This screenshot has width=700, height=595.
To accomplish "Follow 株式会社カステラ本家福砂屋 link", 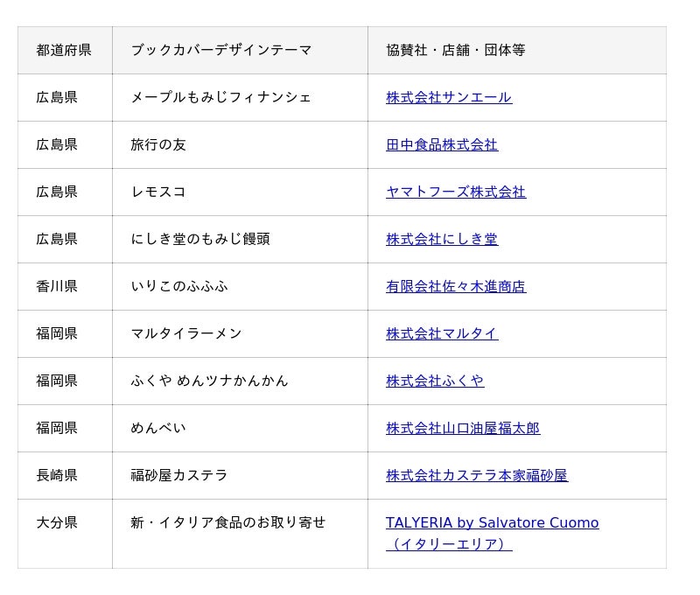I will coord(477,476).
